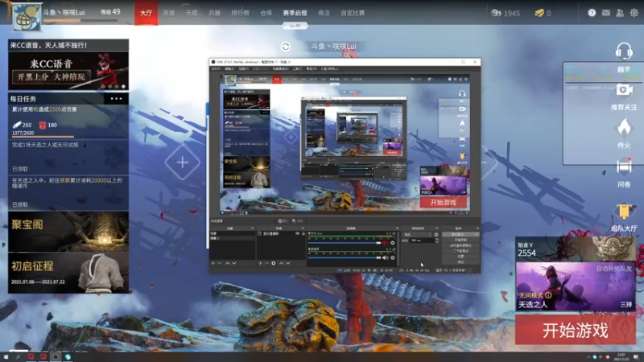Mute the second OBS mixer channel speaker

pyautogui.click(x=385, y=257)
